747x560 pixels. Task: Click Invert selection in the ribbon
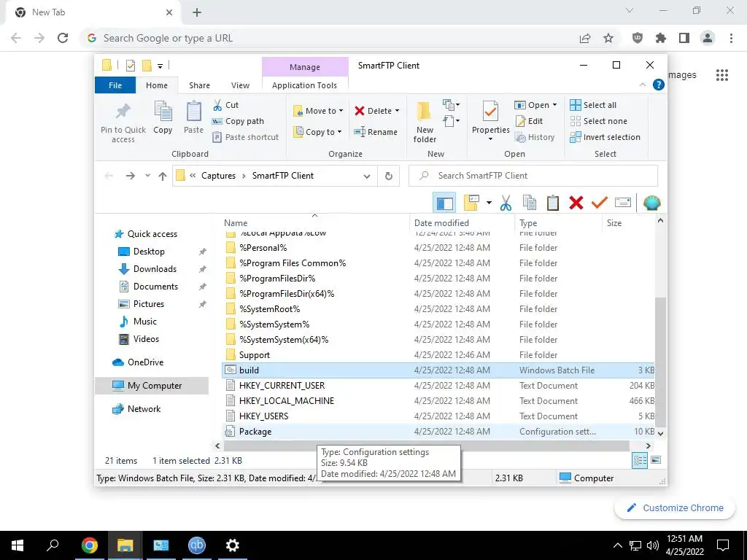point(605,137)
